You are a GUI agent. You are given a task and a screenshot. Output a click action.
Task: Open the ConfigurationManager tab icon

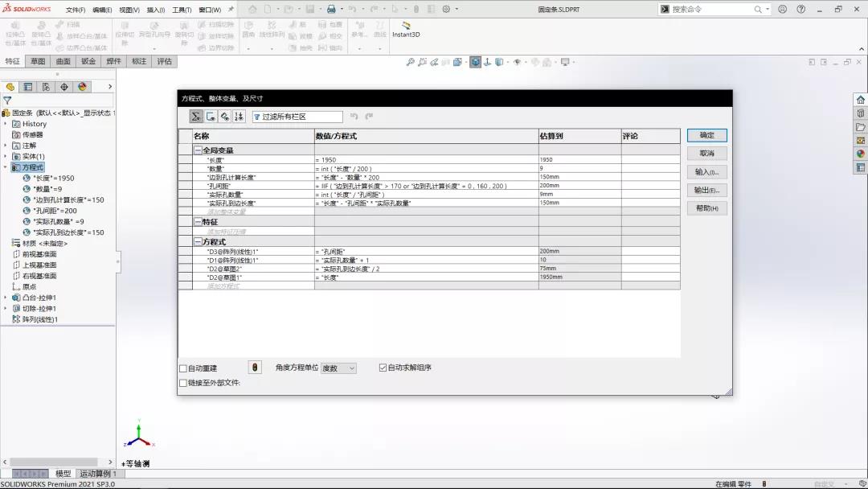coord(46,87)
